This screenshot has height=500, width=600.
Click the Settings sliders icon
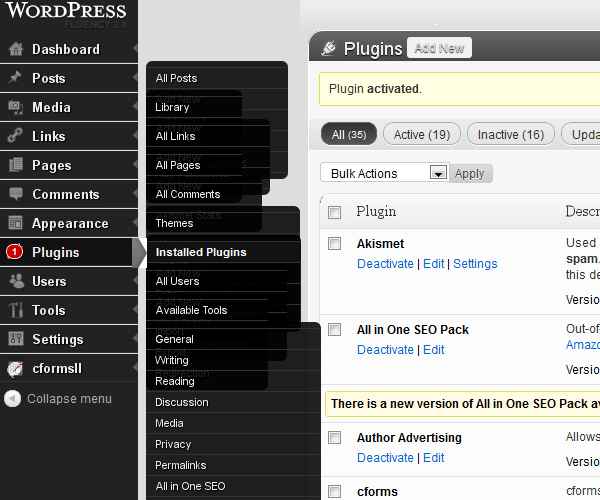16,339
